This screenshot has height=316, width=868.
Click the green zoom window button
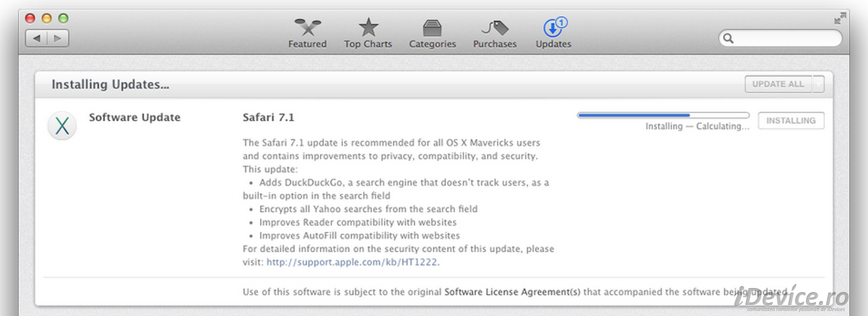click(63, 18)
